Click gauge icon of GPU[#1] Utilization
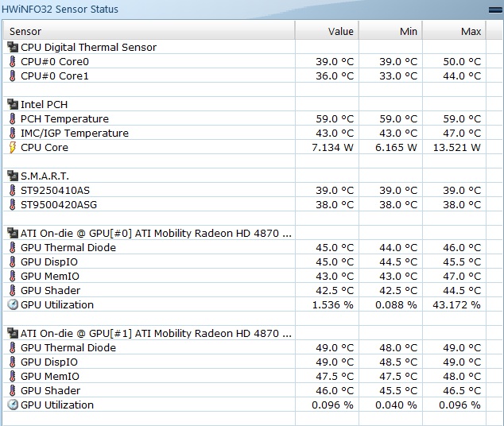 click(x=13, y=405)
